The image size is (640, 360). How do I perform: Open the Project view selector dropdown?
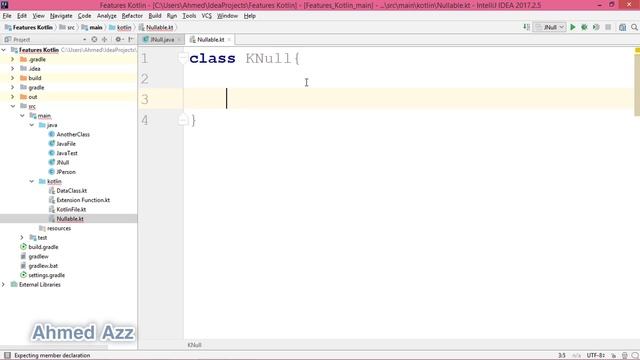(84, 40)
